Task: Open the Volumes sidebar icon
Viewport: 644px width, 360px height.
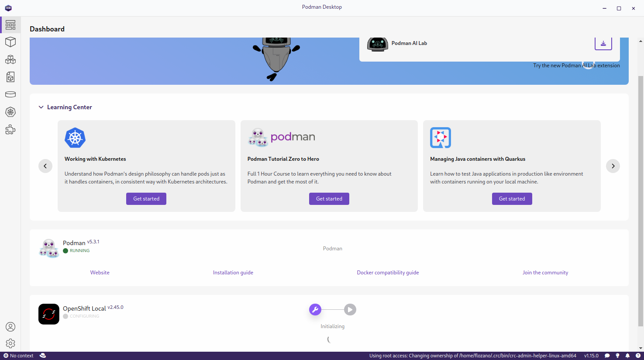Action: 10,94
